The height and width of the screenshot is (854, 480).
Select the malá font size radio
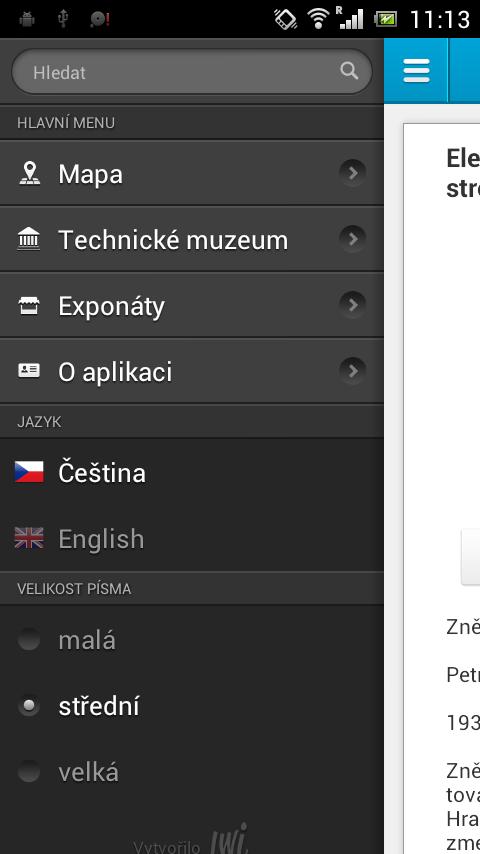pos(28,639)
